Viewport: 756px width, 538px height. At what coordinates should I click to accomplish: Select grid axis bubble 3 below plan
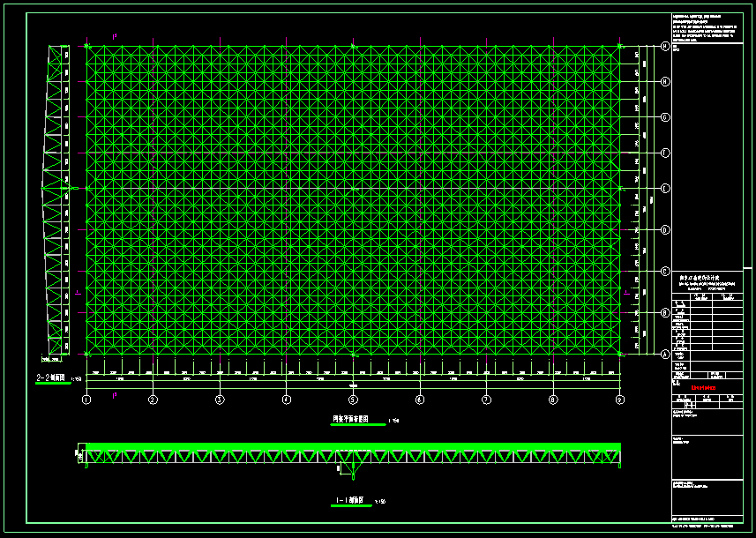click(220, 400)
